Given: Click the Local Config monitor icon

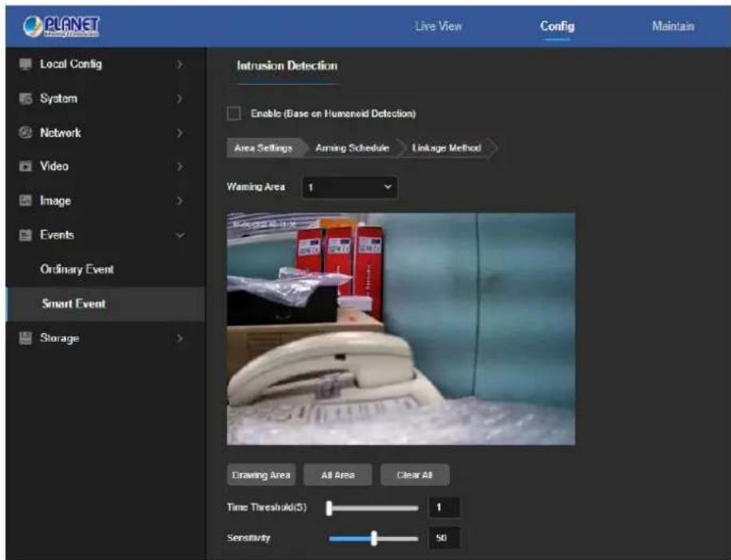Looking at the screenshot, I should pos(26,64).
